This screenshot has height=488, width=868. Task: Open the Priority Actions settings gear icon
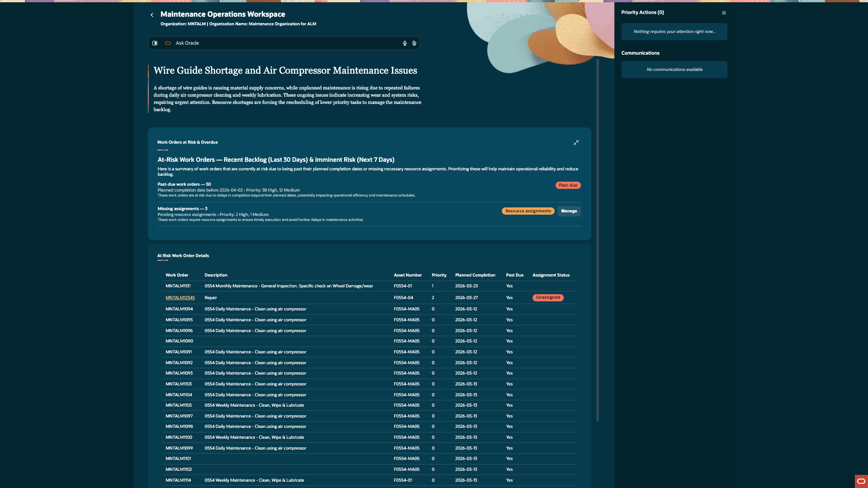[x=724, y=13]
